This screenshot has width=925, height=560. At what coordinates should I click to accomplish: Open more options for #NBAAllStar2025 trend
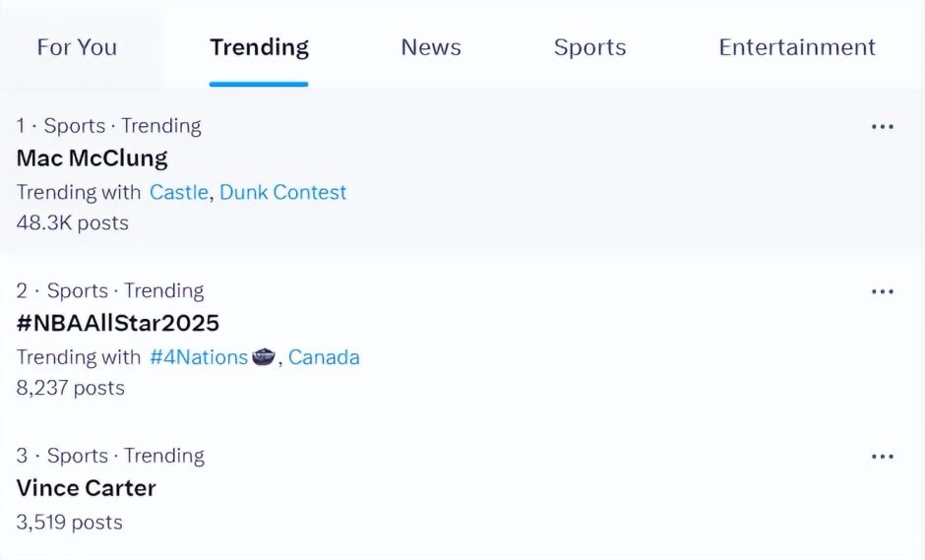(882, 291)
